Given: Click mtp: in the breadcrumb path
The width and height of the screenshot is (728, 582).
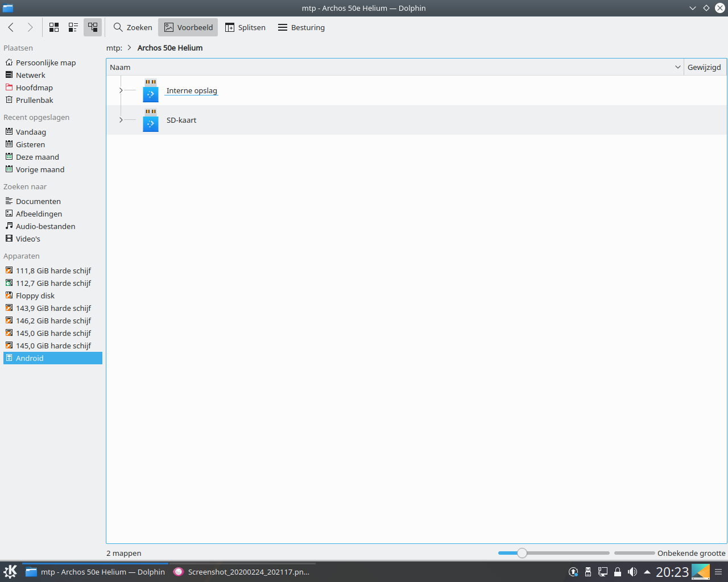Looking at the screenshot, I should point(114,48).
